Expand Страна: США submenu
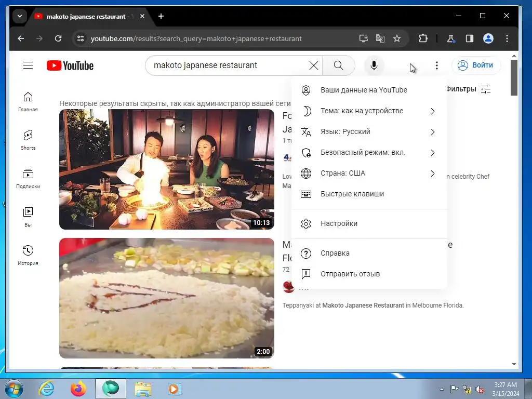Screen dimensions: 532x399 coord(369,174)
